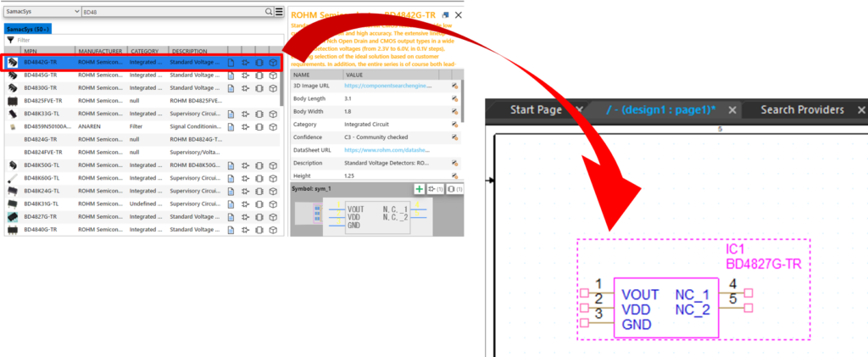Click symbol icon in BD4845G-TR row

245,75
